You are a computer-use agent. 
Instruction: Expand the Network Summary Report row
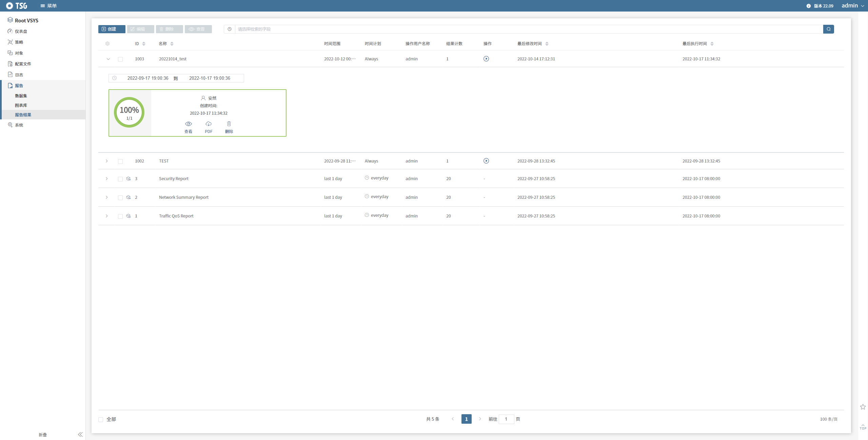tap(106, 197)
